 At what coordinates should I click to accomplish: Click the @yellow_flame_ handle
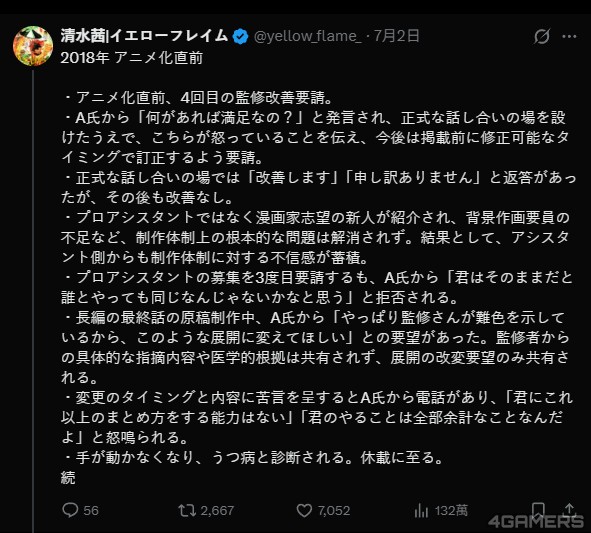[x=308, y=36]
